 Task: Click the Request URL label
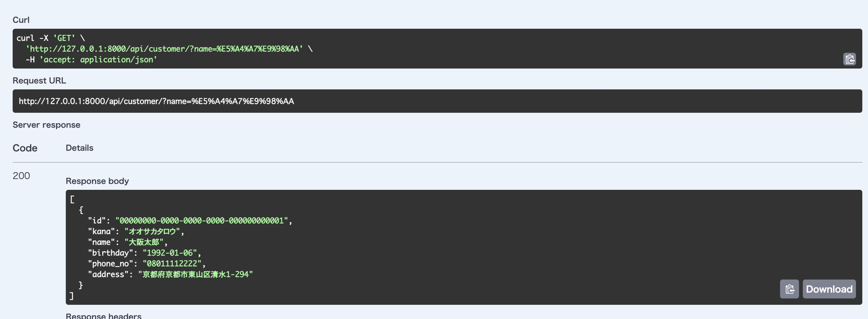click(39, 81)
